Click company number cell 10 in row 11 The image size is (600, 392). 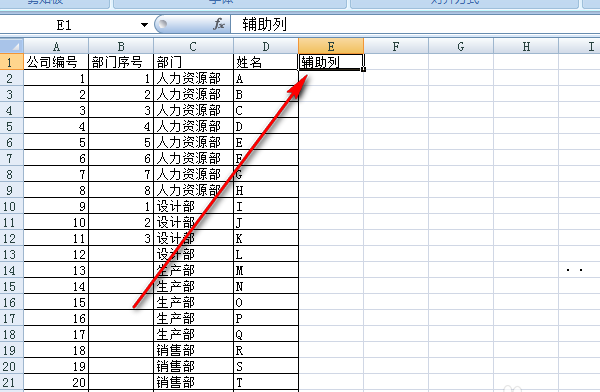[x=56, y=222]
